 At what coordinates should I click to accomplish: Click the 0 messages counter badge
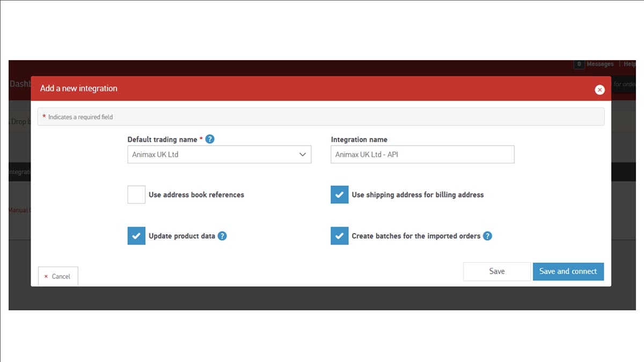[x=579, y=64]
